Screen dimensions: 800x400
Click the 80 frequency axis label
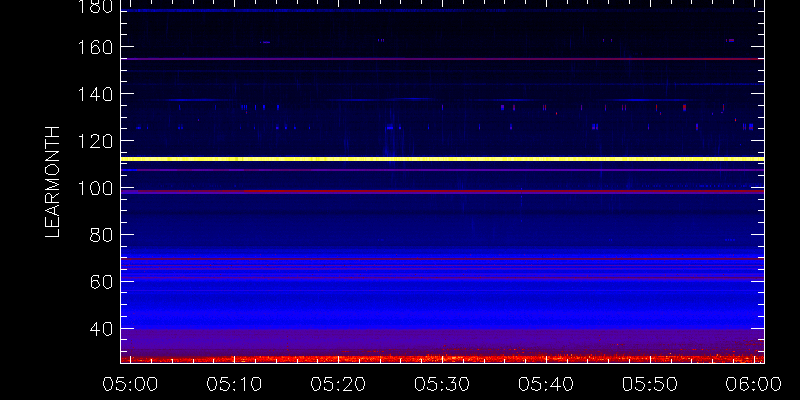[101, 235]
